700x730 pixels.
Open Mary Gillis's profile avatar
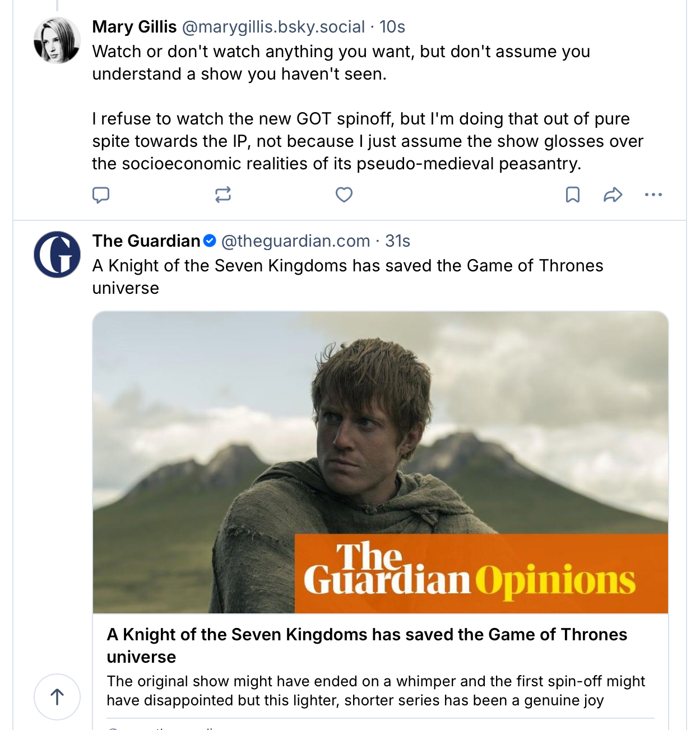57,40
